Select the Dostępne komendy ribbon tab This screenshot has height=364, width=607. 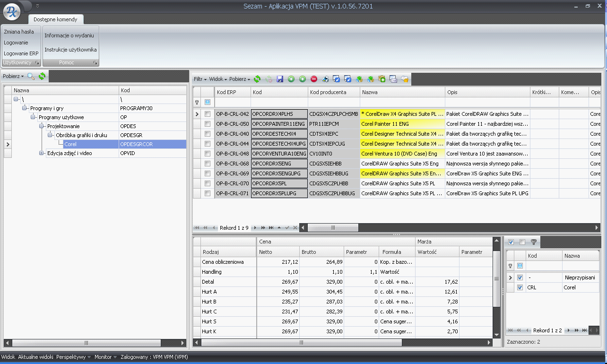coord(56,19)
